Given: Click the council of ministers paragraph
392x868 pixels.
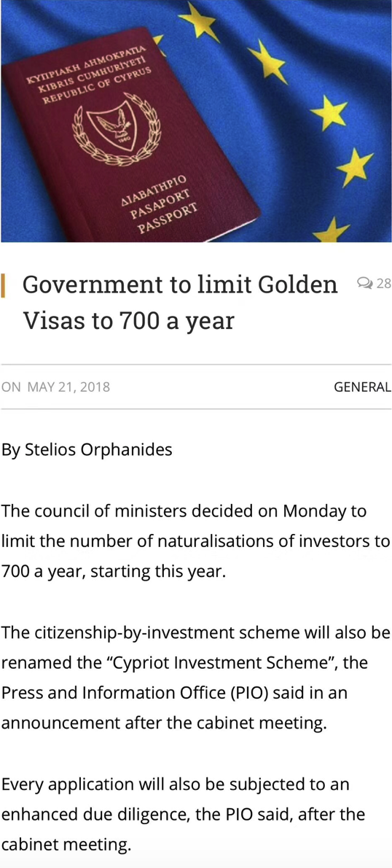Looking at the screenshot, I should coord(196,540).
